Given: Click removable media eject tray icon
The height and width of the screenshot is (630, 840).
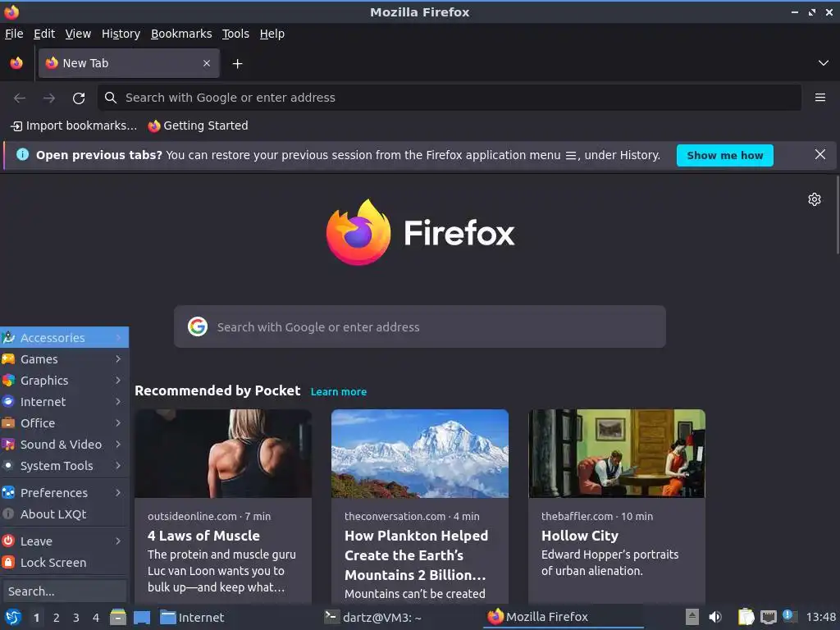Looking at the screenshot, I should point(692,617).
